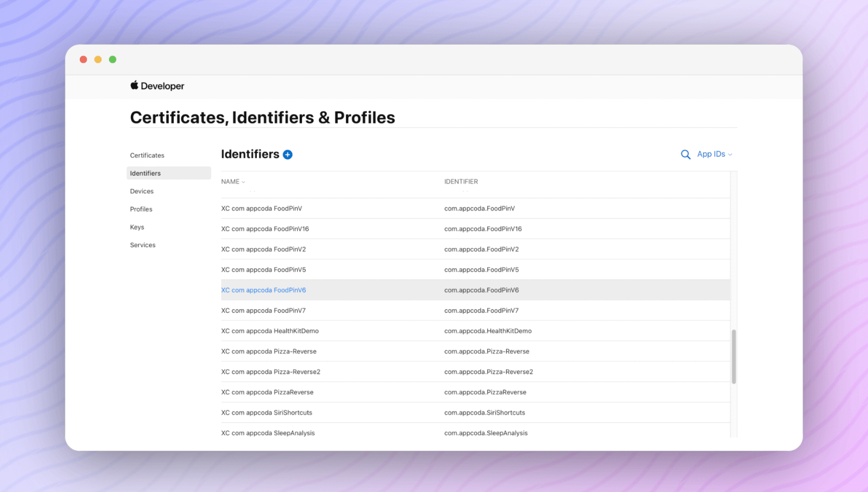Open XC com appcoda HealthKitDemo entry

[270, 331]
